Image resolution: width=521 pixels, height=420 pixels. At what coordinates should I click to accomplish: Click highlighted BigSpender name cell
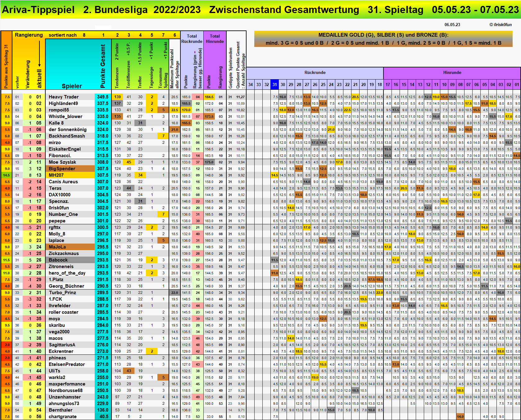(70, 169)
